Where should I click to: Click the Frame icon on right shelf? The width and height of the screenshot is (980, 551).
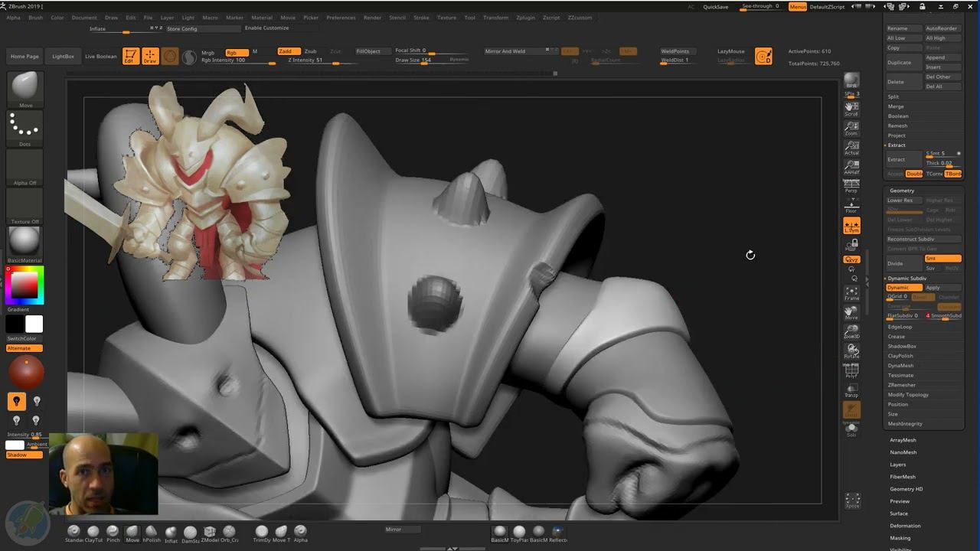point(851,293)
